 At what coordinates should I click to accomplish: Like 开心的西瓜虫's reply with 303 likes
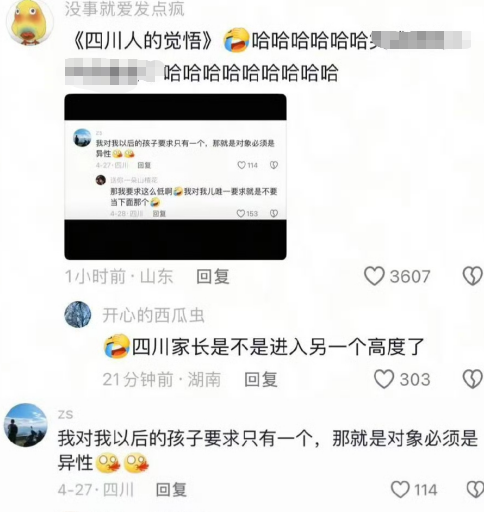384,379
